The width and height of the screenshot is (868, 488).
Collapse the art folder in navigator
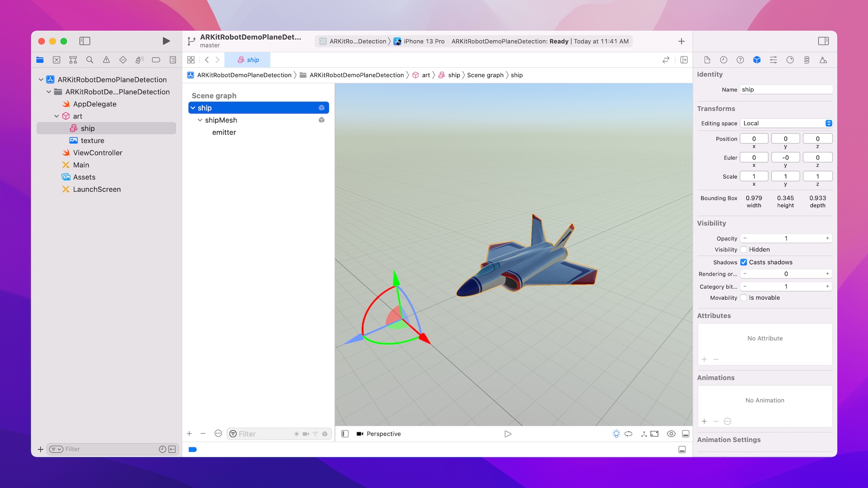pos(57,116)
